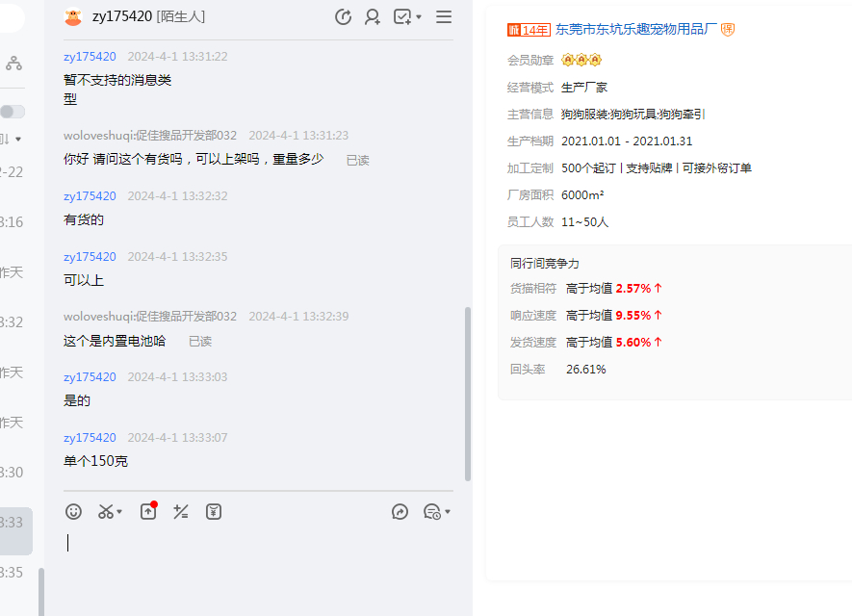
Task: Open the quick-reply timer dropdown arrow
Action: tap(448, 513)
